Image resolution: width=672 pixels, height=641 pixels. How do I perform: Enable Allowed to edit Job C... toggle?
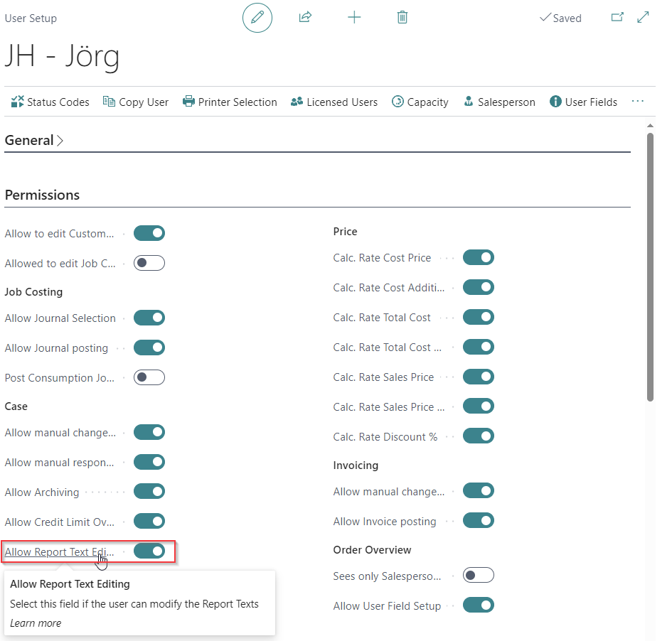pos(149,263)
